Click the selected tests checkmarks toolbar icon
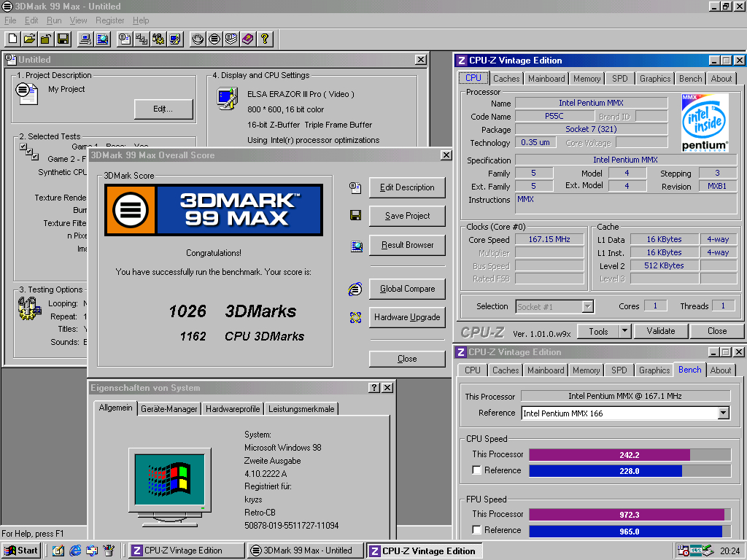747x560 pixels. pos(142,39)
